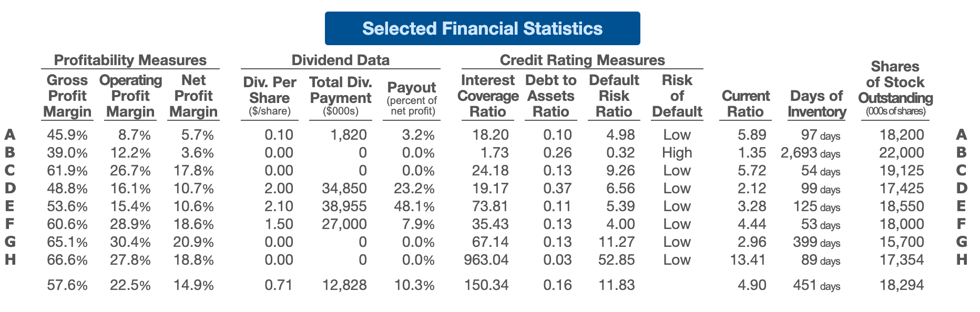Select the Days of Inventory column header
This screenshot has width=980, height=312.
[x=816, y=103]
